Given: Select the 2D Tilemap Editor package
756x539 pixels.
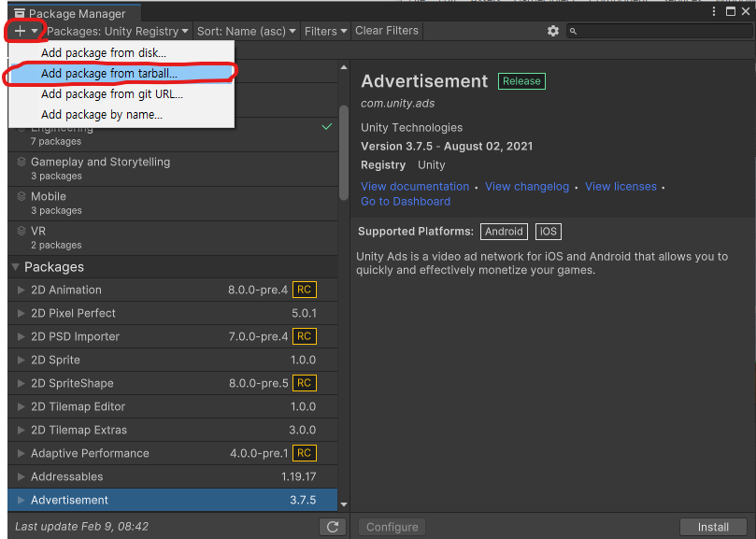Looking at the screenshot, I should [173, 406].
